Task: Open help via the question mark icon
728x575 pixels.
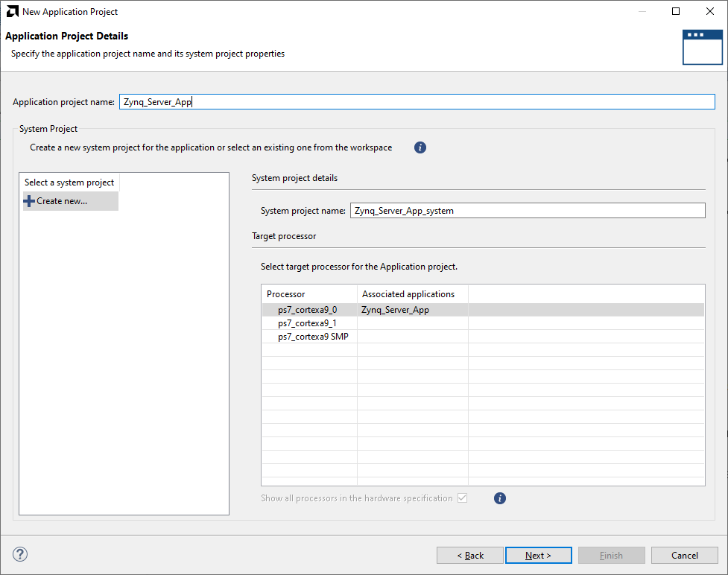Action: click(x=19, y=554)
